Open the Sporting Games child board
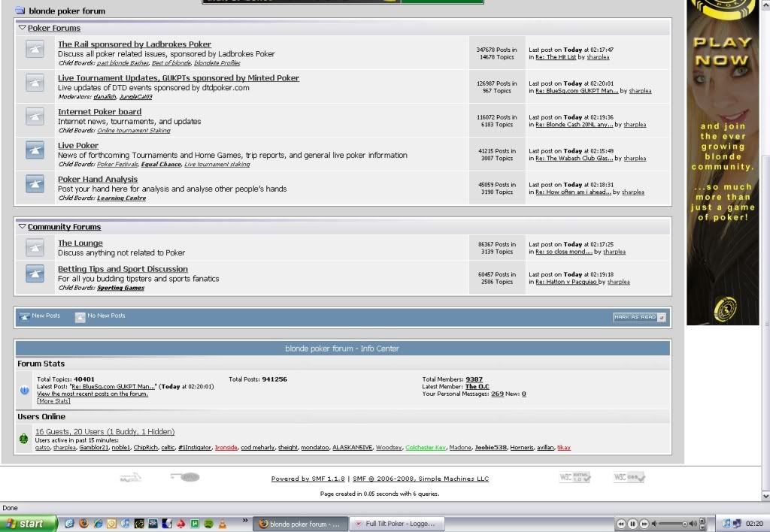 coord(121,288)
